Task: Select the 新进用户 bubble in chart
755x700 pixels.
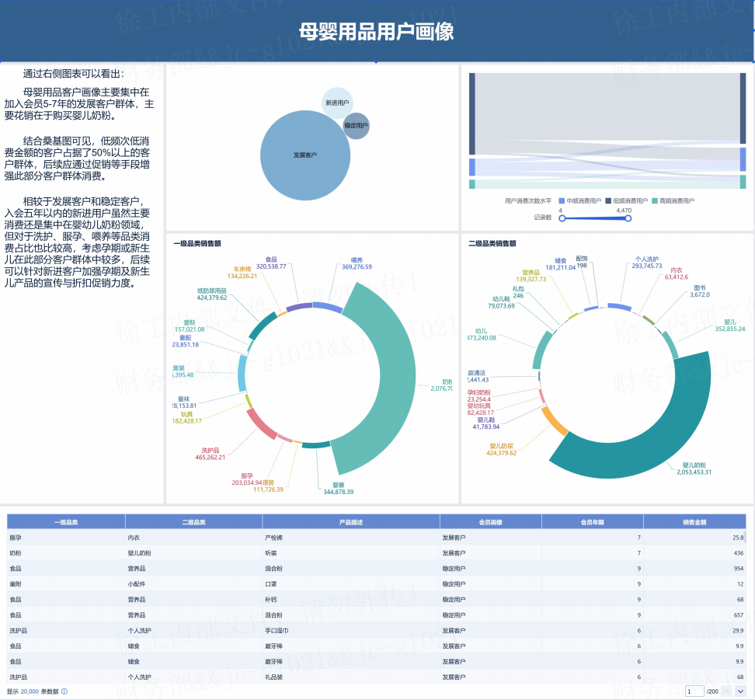Action: (336, 103)
